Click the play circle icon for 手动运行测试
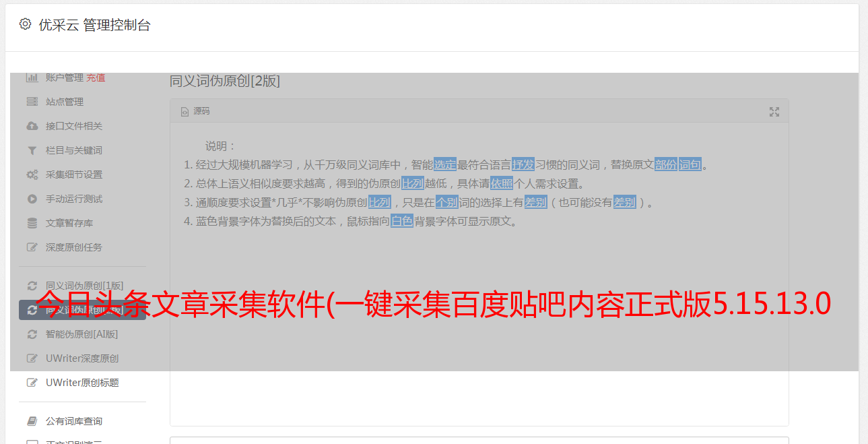 pyautogui.click(x=32, y=199)
